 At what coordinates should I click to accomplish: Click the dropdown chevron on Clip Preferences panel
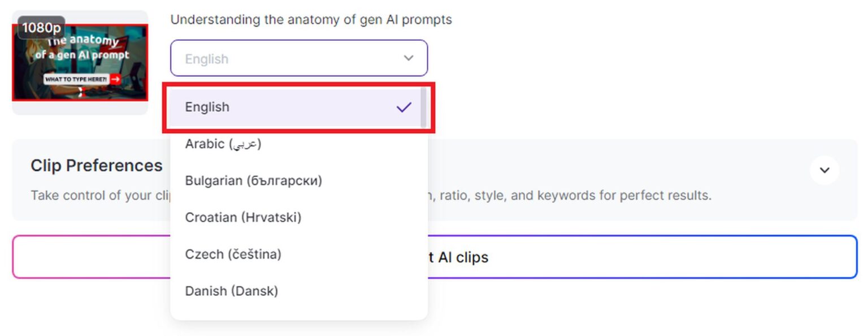coord(824,170)
